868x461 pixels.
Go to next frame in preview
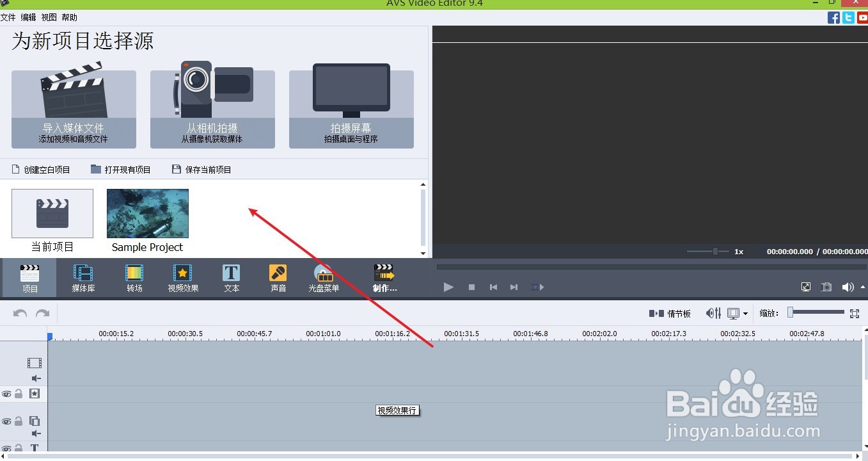(x=514, y=287)
